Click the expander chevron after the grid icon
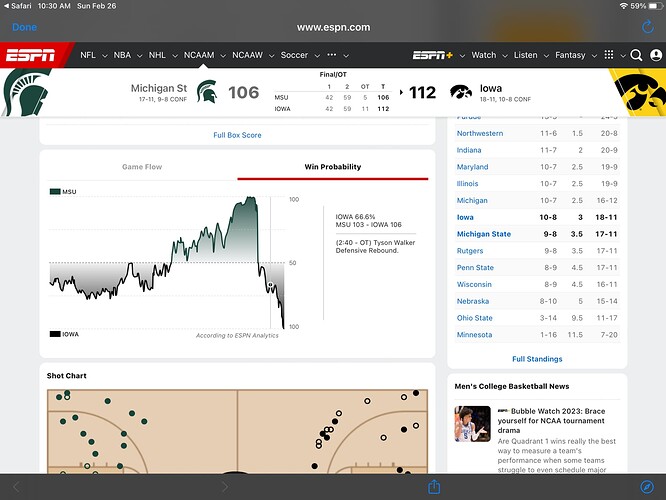The image size is (666, 500). coord(623,56)
